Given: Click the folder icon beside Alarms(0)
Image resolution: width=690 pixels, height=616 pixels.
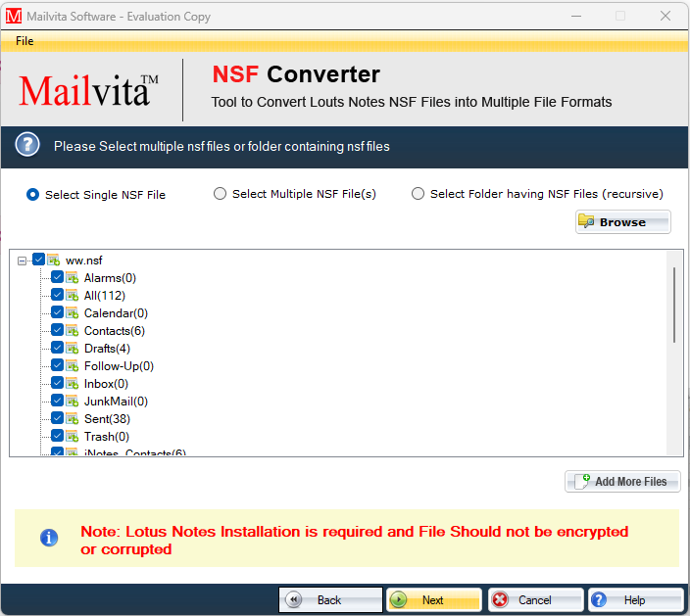Looking at the screenshot, I should (73, 277).
